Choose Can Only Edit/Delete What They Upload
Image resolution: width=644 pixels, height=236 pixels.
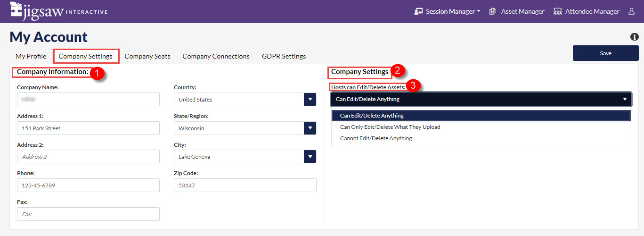(x=390, y=127)
